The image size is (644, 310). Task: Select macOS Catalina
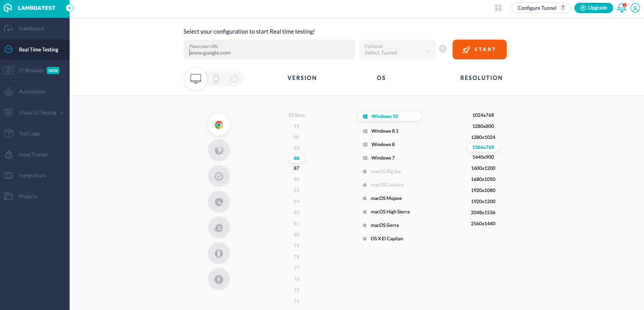pyautogui.click(x=383, y=185)
